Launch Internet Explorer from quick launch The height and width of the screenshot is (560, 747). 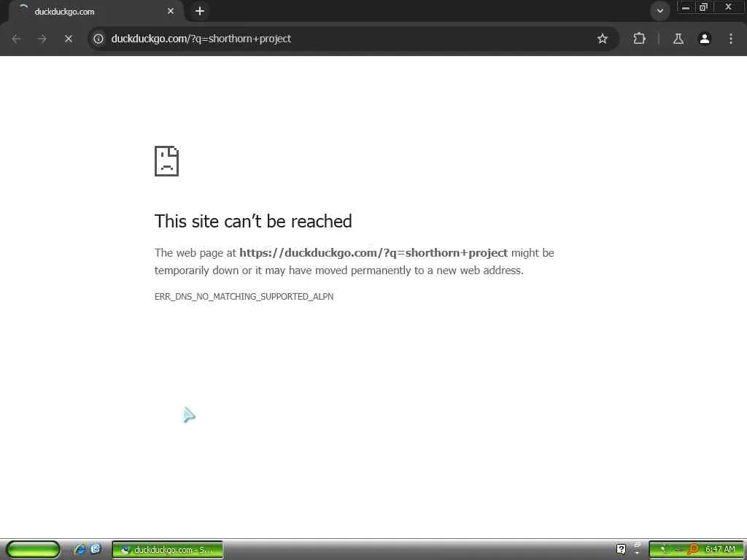[79, 550]
